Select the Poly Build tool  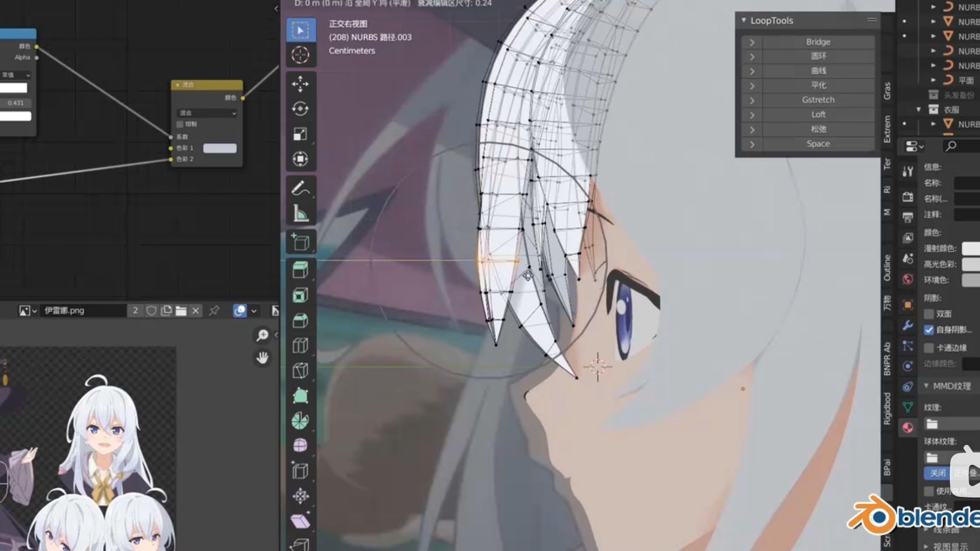300,396
